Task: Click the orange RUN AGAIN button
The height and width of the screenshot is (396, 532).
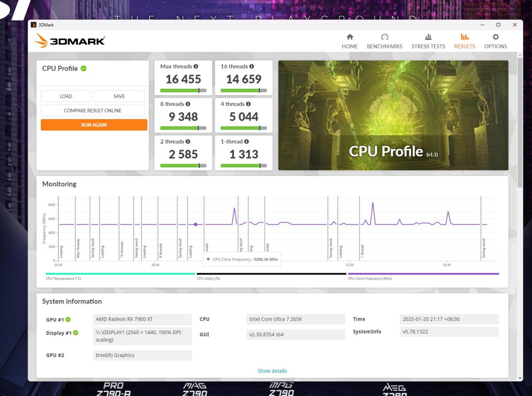Action: pyautogui.click(x=94, y=125)
